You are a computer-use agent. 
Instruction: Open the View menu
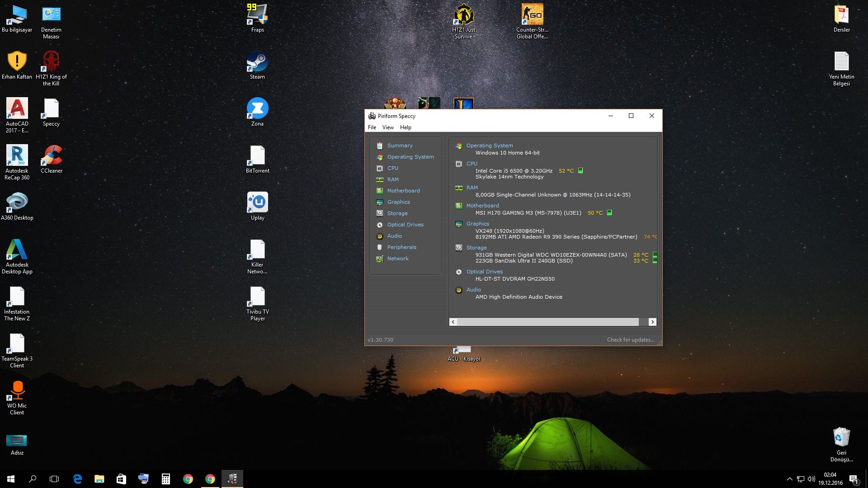pyautogui.click(x=388, y=127)
